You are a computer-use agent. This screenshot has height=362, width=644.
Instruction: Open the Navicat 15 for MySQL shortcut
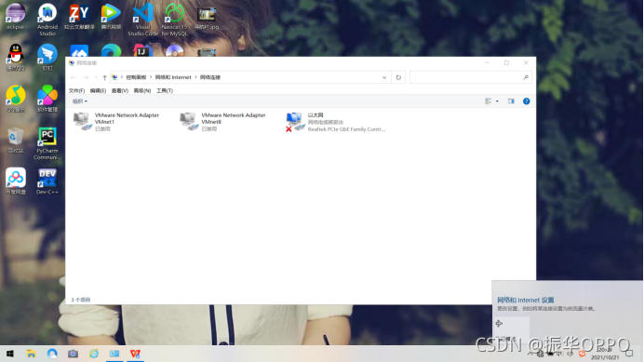174,20
